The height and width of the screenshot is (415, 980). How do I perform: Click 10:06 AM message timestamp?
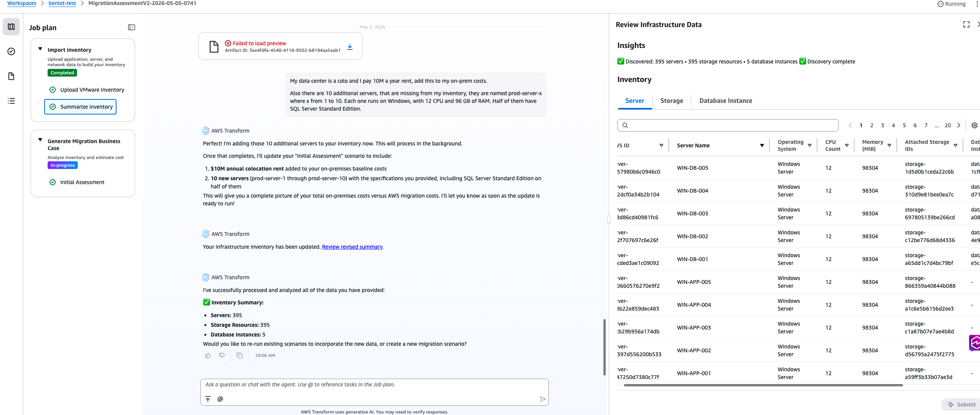pyautogui.click(x=265, y=355)
